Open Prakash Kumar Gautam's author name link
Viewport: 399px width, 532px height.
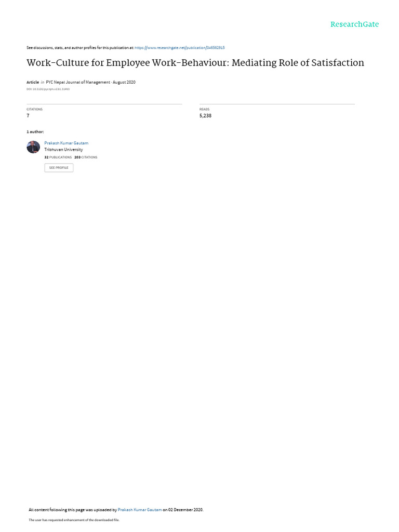(x=66, y=143)
